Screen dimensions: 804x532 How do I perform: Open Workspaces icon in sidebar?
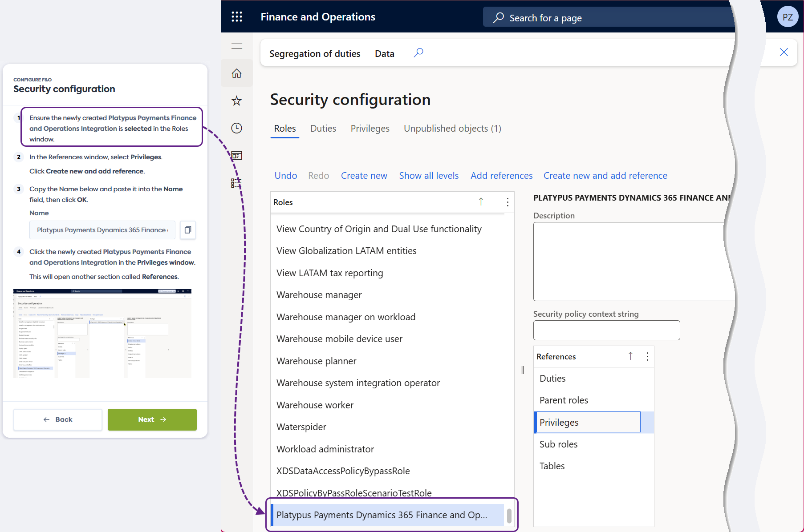(x=237, y=156)
